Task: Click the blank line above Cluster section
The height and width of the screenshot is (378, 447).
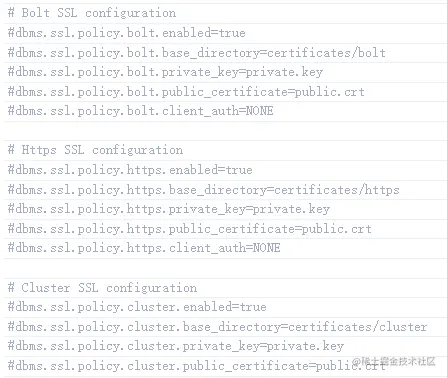Action: tap(225, 268)
